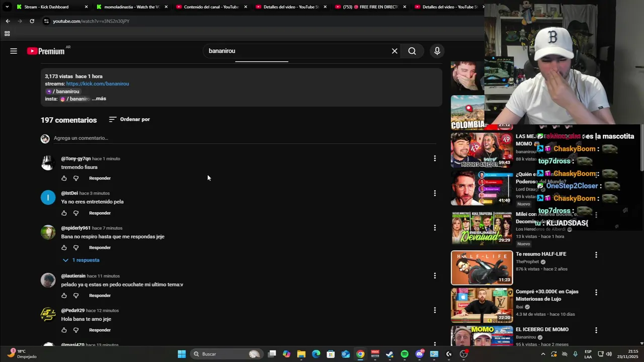644x362 pixels.
Task: Switch to the momoladinastia tab
Action: point(132,7)
